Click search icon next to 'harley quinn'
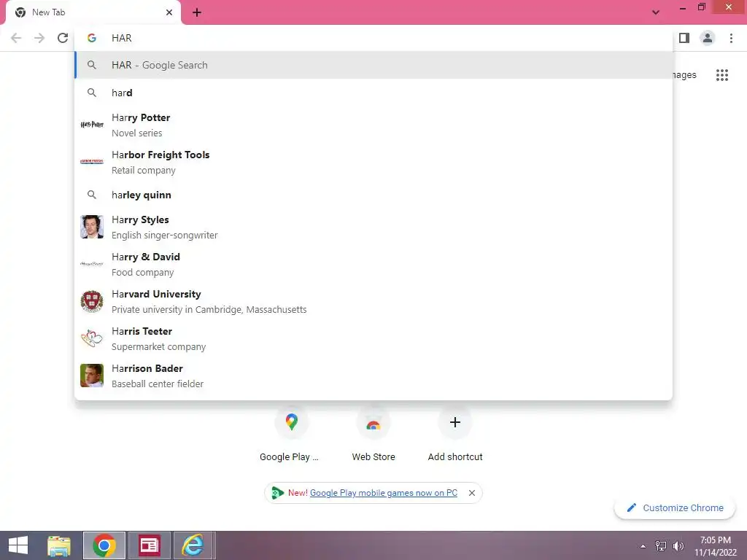 pos(92,194)
